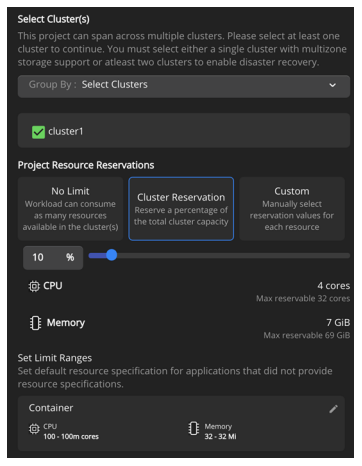Image resolution: width=362 pixels, height=466 pixels.
Task: Click the CPU chip icon beside CPU
Action: coord(34,286)
